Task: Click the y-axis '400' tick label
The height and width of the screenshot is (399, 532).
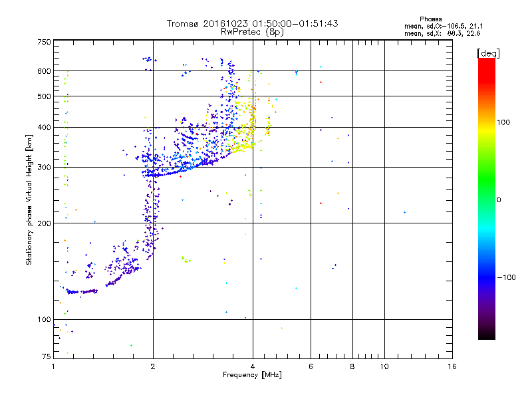Action: [x=44, y=127]
